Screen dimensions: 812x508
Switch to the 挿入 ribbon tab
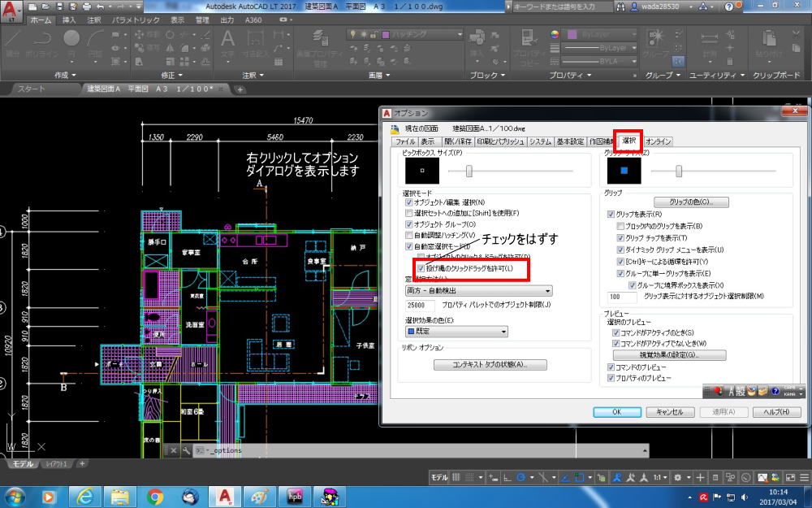tap(69, 20)
